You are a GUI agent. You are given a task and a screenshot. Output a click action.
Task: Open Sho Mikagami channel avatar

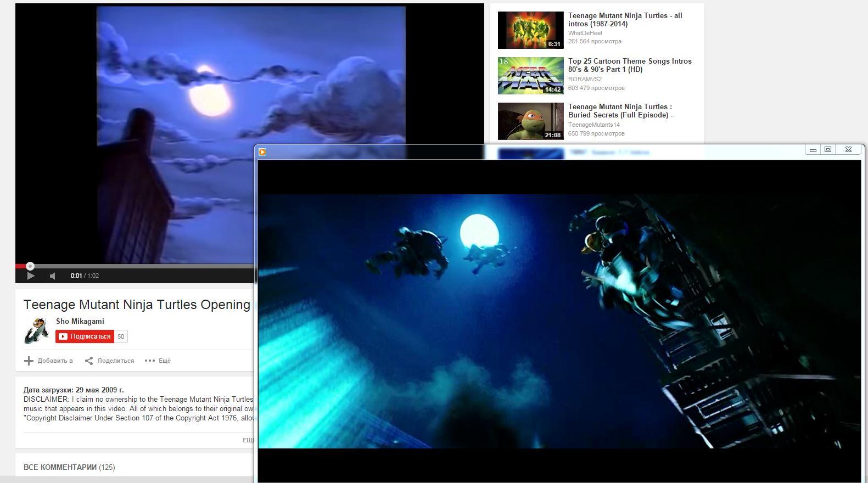(37, 331)
